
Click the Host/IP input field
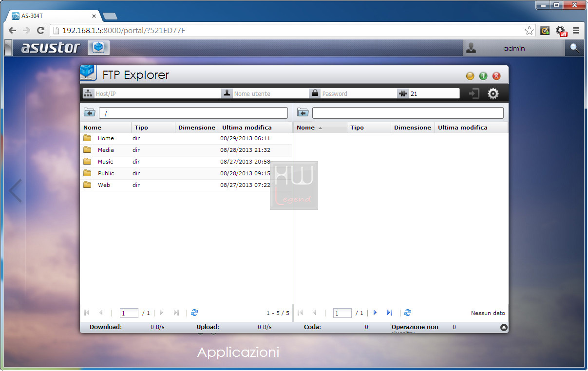[x=157, y=93]
